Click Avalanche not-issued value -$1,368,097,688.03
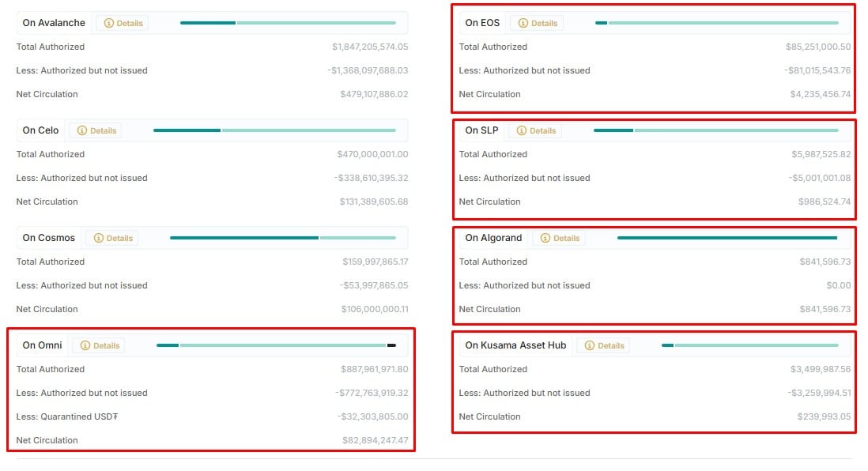Viewport: 868px width, 471px height. point(368,71)
